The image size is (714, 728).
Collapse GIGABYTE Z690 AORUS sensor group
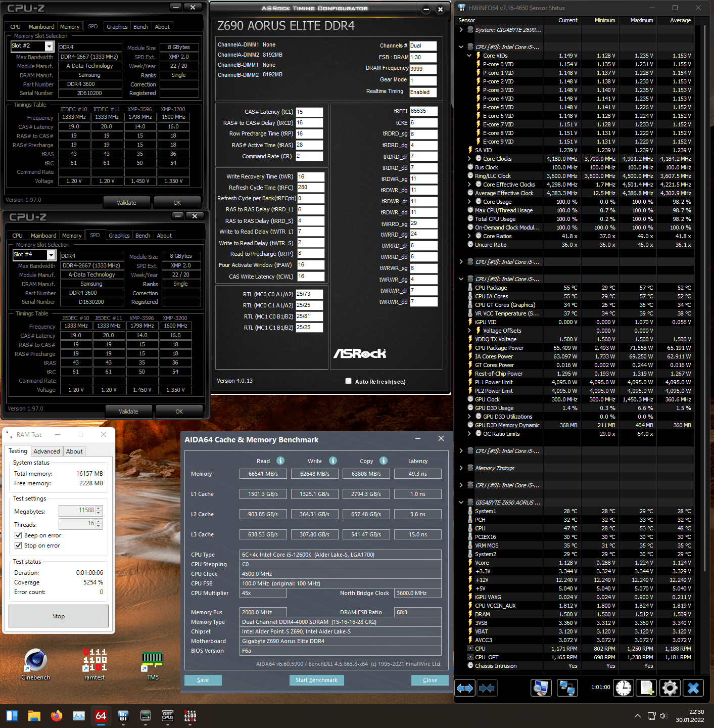pos(461,503)
